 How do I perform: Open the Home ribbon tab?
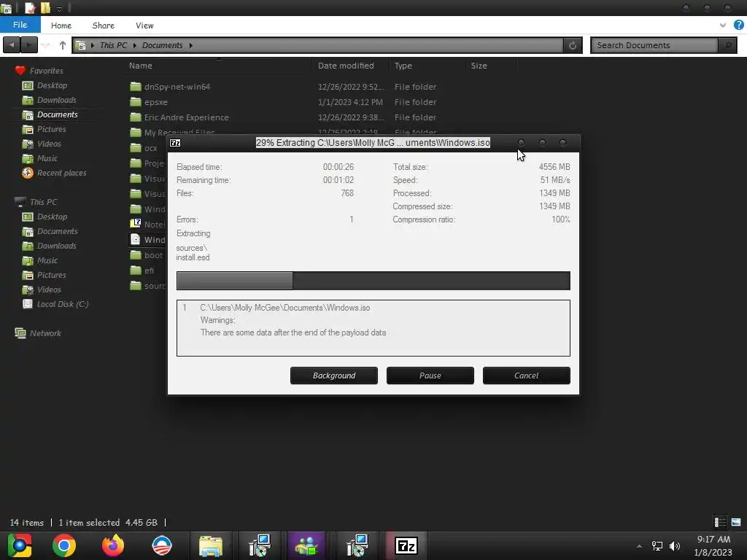coord(61,26)
